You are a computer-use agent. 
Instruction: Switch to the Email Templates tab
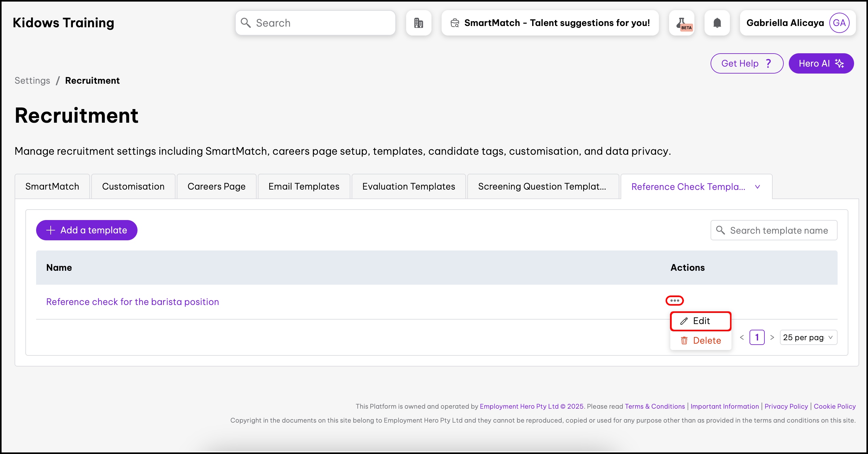point(303,186)
